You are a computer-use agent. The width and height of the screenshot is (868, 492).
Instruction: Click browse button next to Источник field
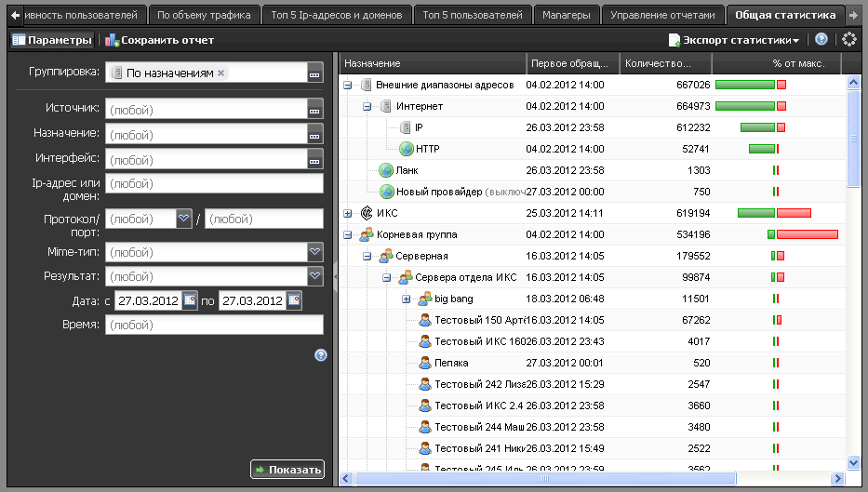pyautogui.click(x=315, y=110)
